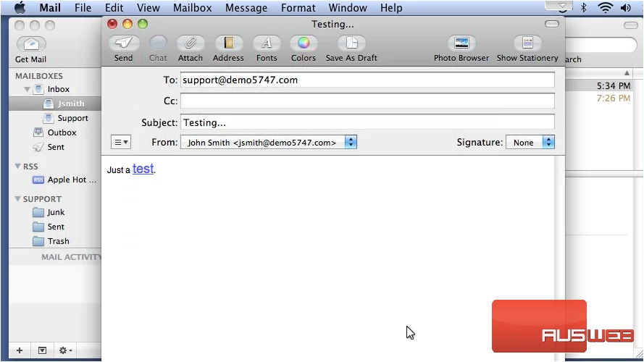Viewport: 644px width, 362px height.
Task: Click the add mailbox plus button
Action: click(20, 350)
